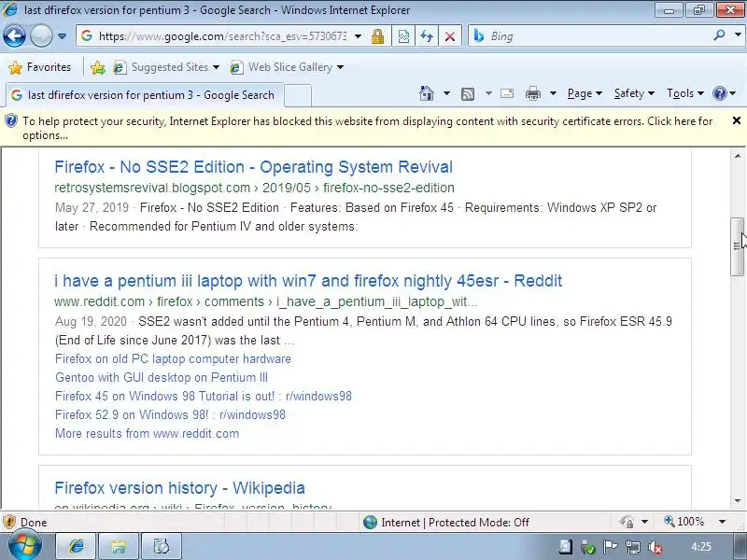Click the muted volume tray icon
The height and width of the screenshot is (560, 747).
(655, 548)
